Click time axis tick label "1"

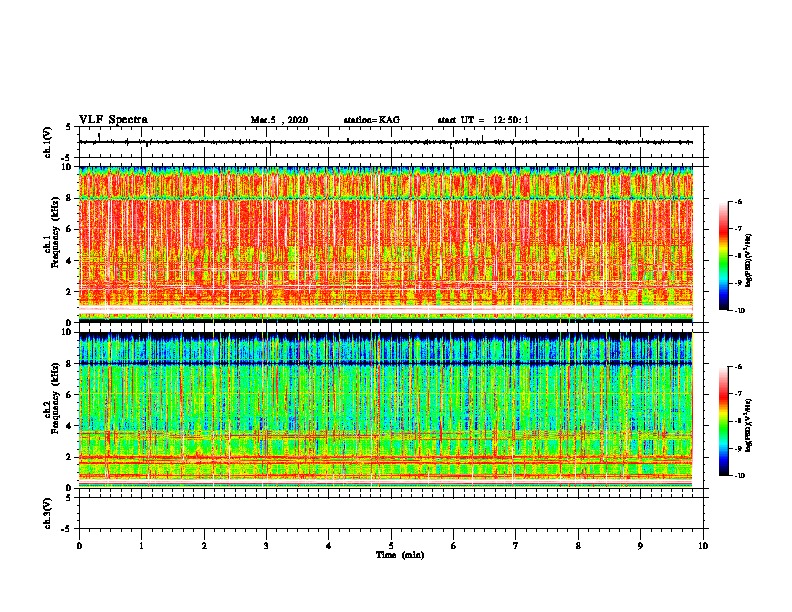pos(141,546)
